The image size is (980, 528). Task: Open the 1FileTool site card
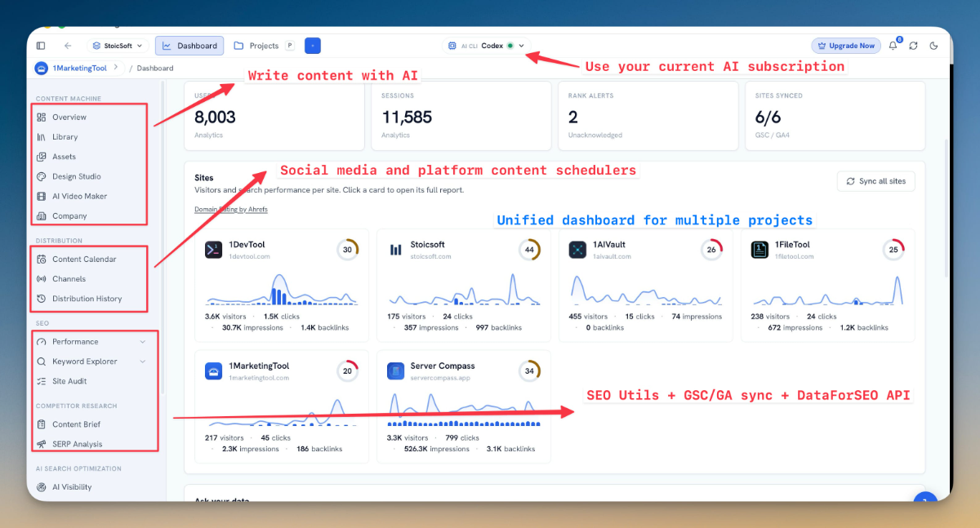coord(828,285)
